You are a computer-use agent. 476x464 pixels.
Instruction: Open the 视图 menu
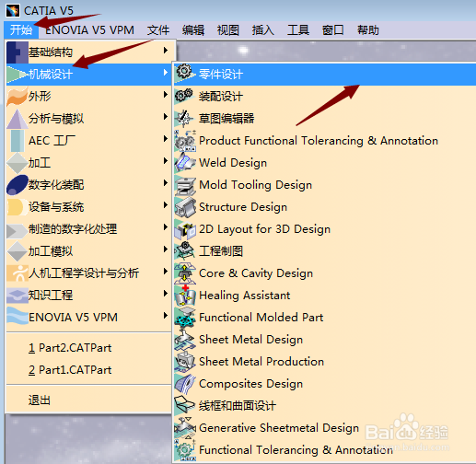[228, 30]
